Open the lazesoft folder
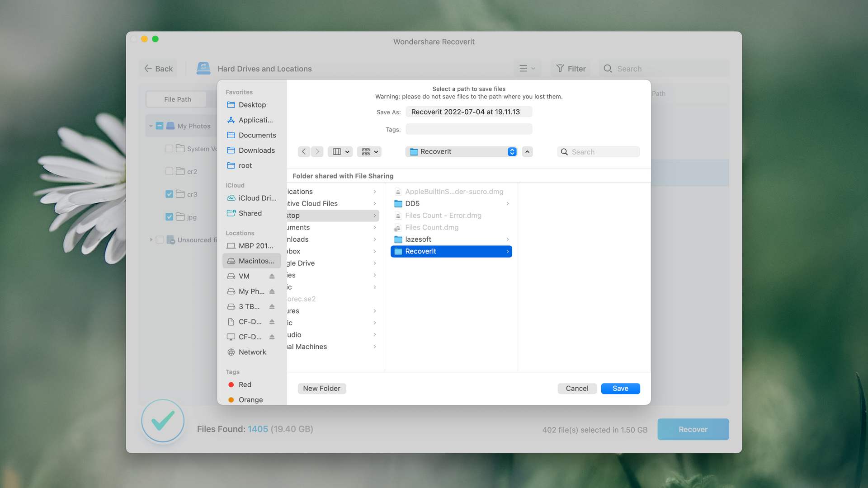The image size is (868, 488). tap(451, 239)
